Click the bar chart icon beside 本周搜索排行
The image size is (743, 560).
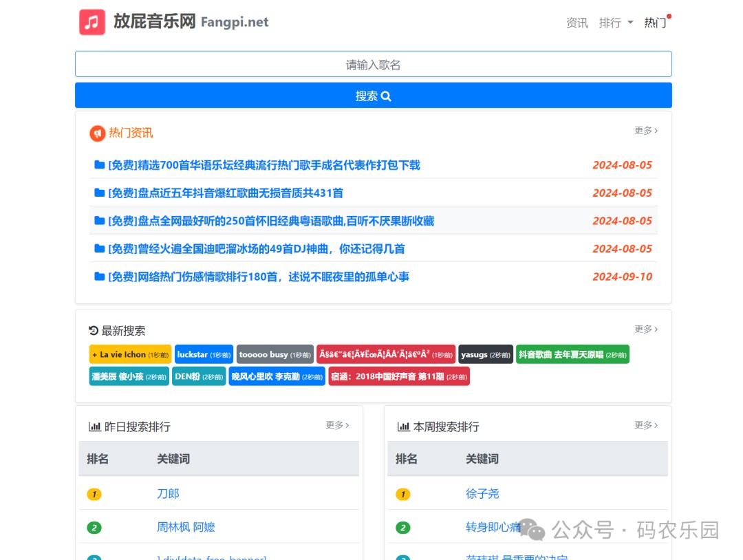[x=403, y=427]
